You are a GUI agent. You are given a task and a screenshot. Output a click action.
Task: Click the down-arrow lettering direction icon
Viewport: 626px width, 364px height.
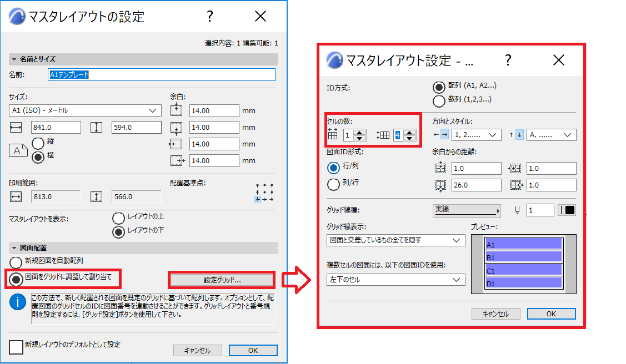point(519,135)
